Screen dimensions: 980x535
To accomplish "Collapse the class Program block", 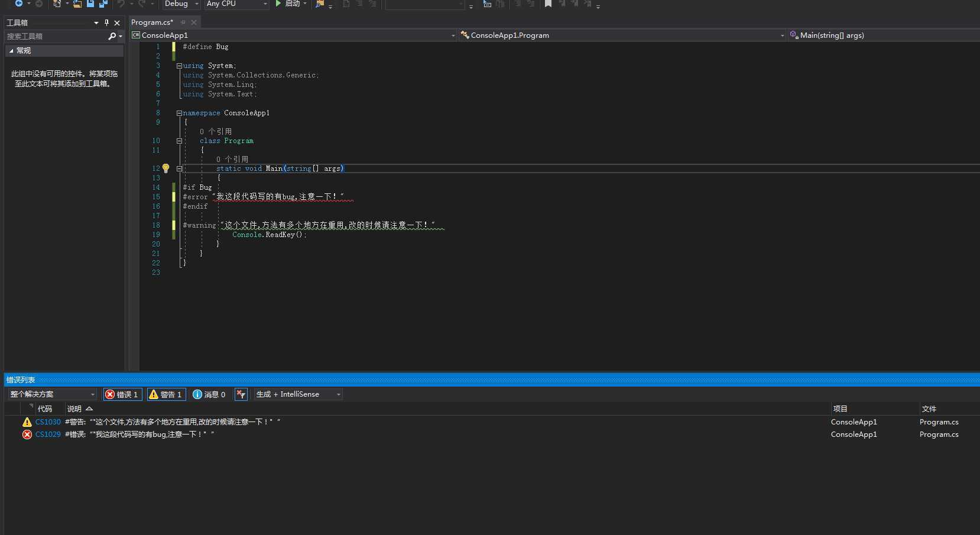I will pyautogui.click(x=179, y=141).
